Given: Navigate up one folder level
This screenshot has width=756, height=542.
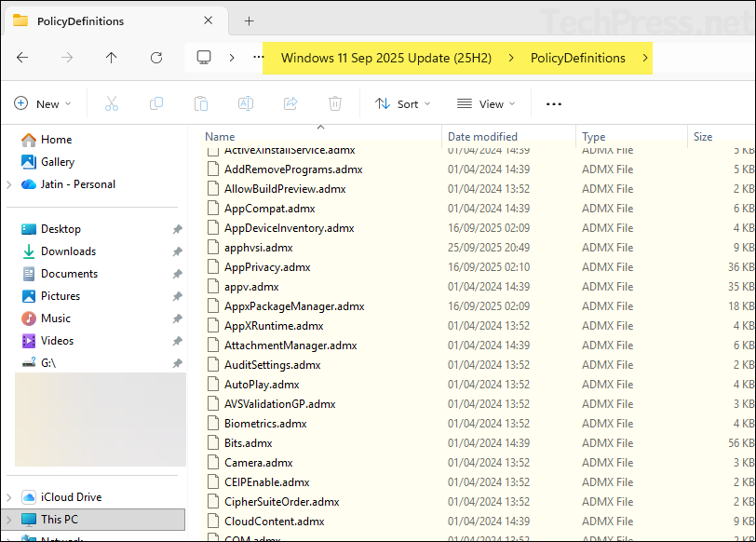Looking at the screenshot, I should tap(111, 58).
